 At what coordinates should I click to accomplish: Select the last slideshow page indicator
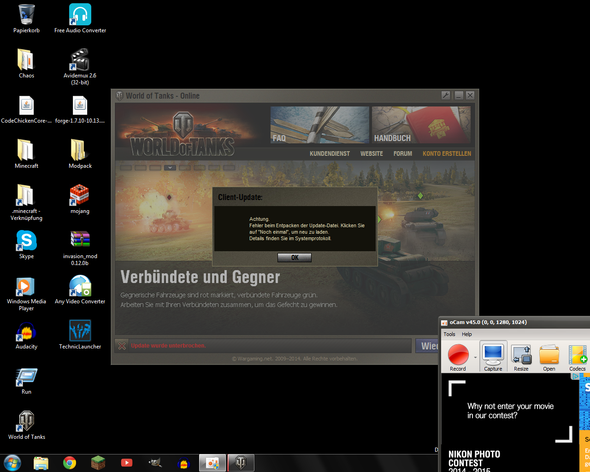point(229,167)
